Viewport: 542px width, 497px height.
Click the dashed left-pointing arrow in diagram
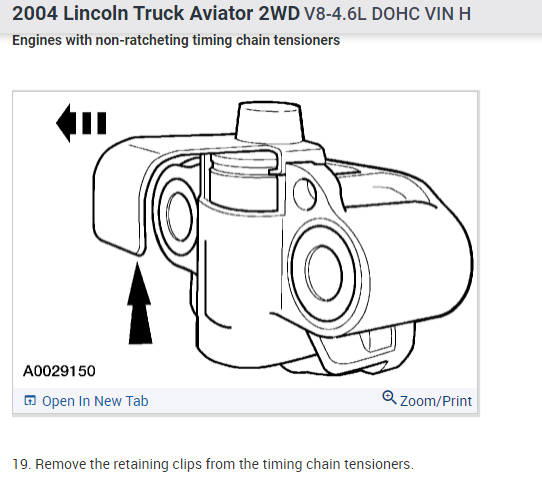(81, 123)
